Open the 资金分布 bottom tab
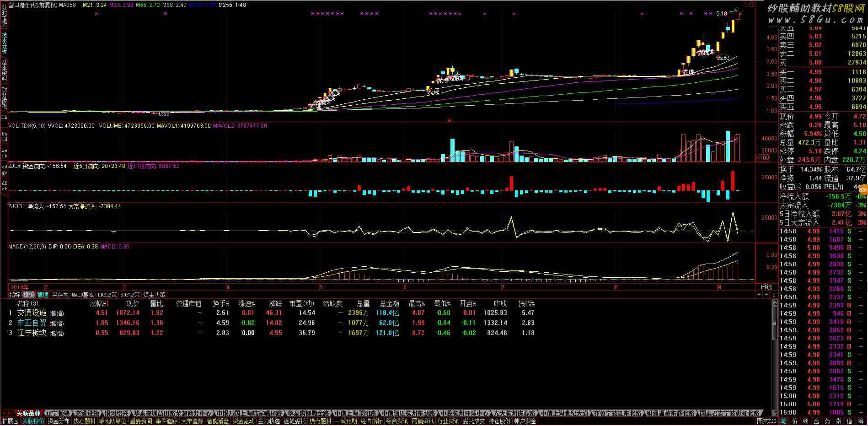This screenshot has width=868, height=426. point(59,421)
